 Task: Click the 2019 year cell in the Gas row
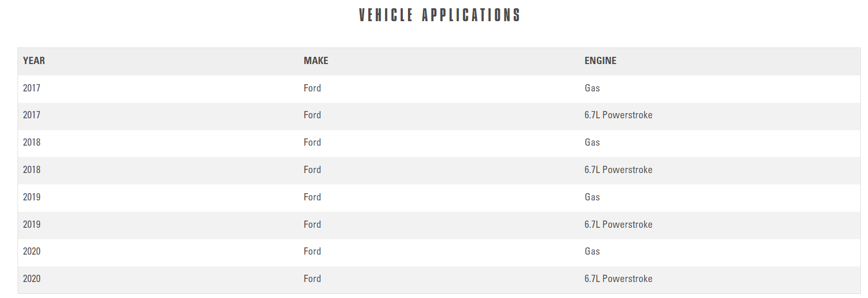[x=31, y=197]
